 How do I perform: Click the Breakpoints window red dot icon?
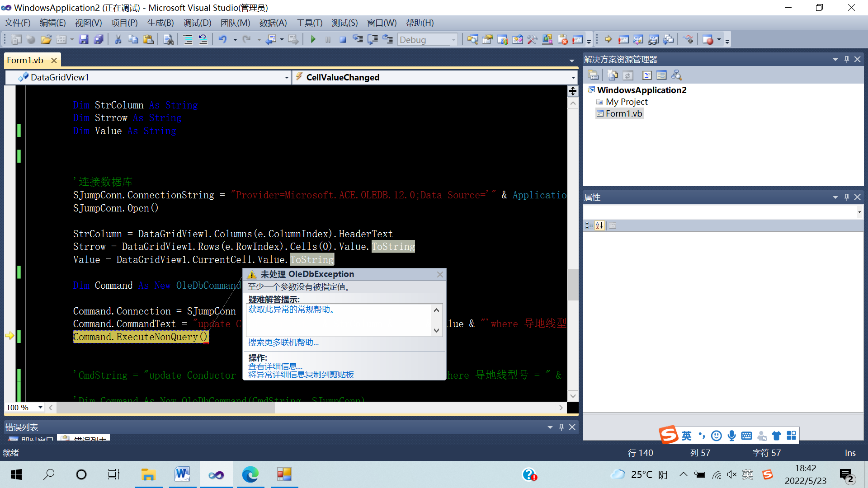708,40
